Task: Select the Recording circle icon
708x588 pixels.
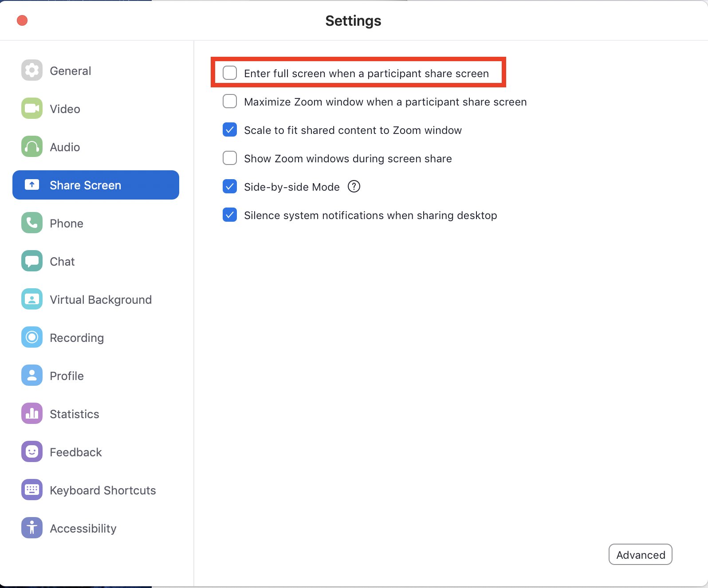Action: 32,337
